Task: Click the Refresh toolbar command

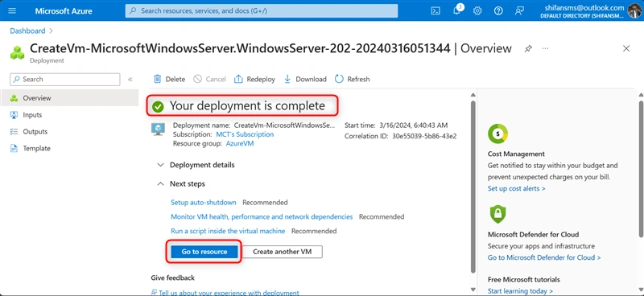Action: [353, 80]
